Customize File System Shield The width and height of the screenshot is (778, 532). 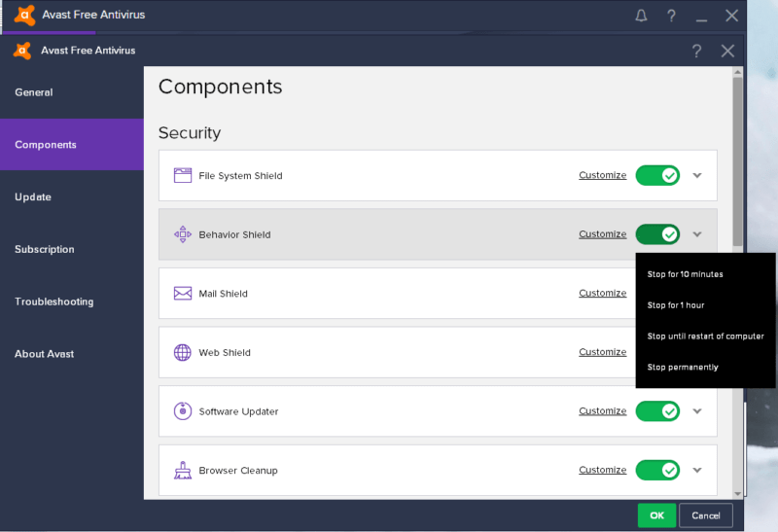602,175
